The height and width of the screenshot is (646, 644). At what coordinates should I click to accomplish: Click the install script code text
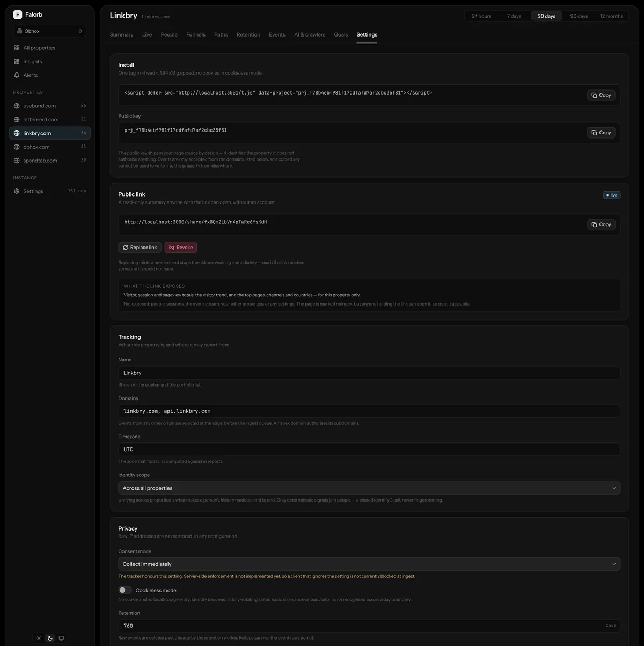pos(278,93)
